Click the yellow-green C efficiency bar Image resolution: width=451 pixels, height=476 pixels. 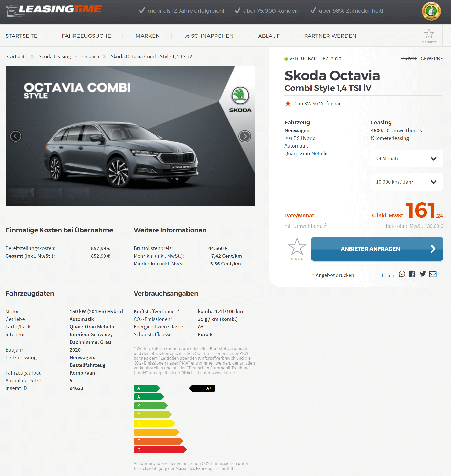pyautogui.click(x=153, y=415)
